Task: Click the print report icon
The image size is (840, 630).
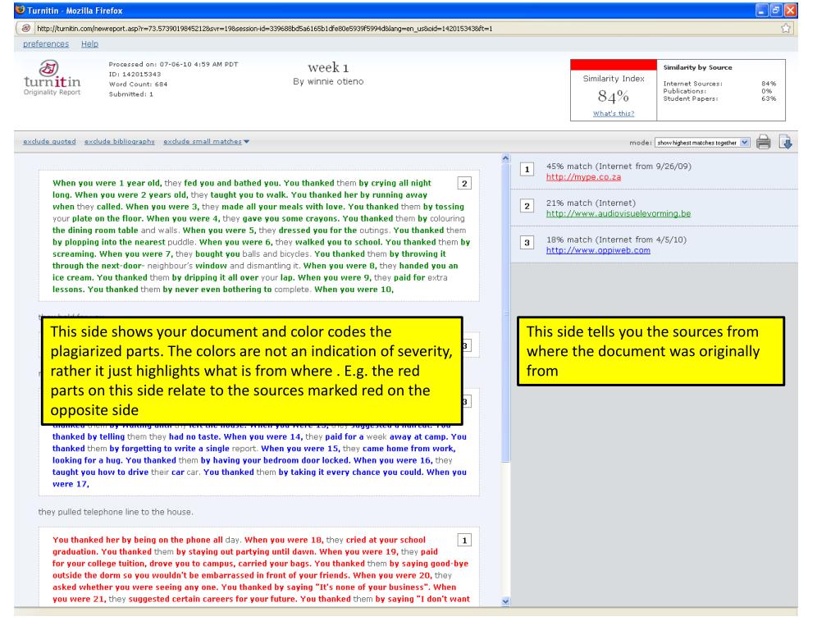Action: [764, 142]
